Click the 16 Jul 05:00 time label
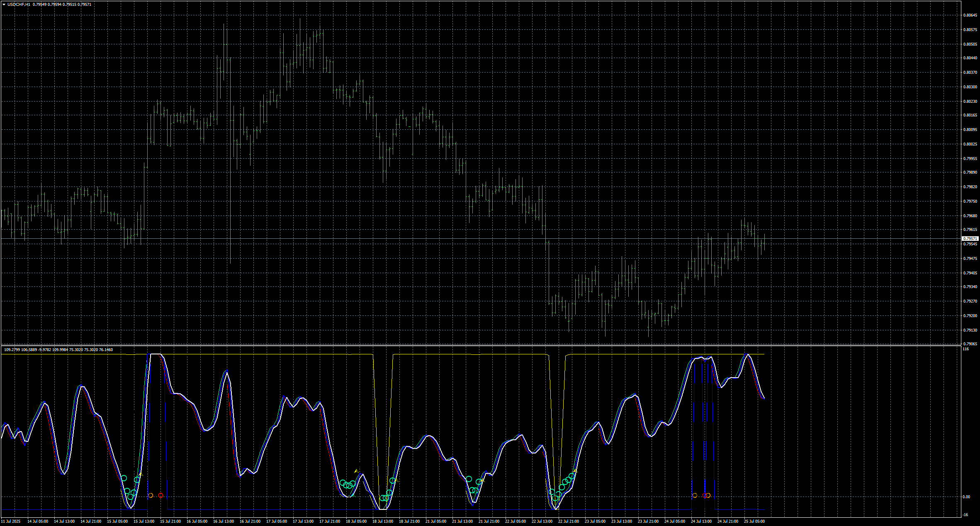The image size is (980, 526). point(197,521)
